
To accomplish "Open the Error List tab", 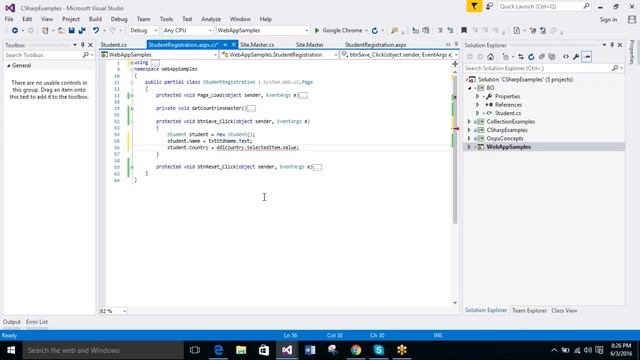I will point(37,322).
